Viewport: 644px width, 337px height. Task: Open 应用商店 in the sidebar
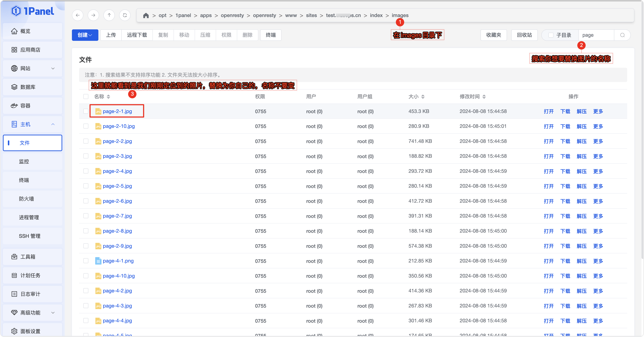click(x=30, y=50)
